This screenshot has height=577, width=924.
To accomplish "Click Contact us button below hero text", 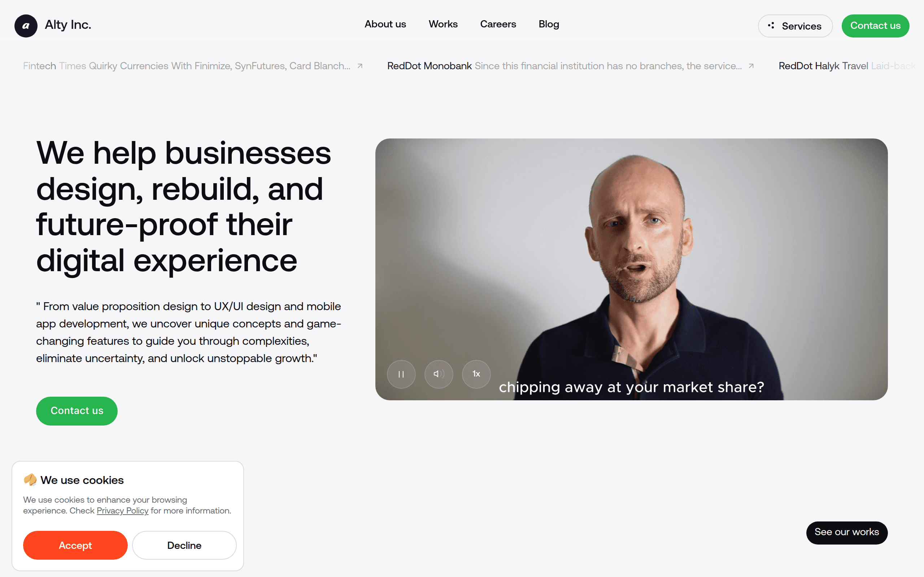I will 77,411.
